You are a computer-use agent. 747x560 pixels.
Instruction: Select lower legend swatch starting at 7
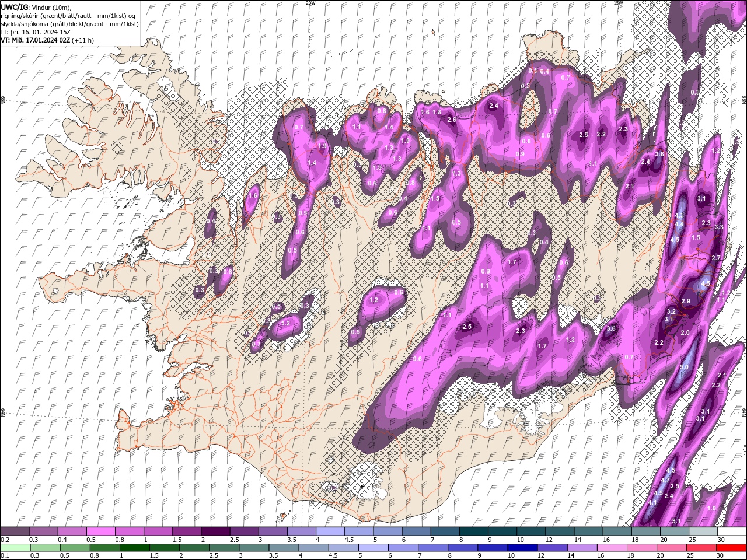point(433,548)
